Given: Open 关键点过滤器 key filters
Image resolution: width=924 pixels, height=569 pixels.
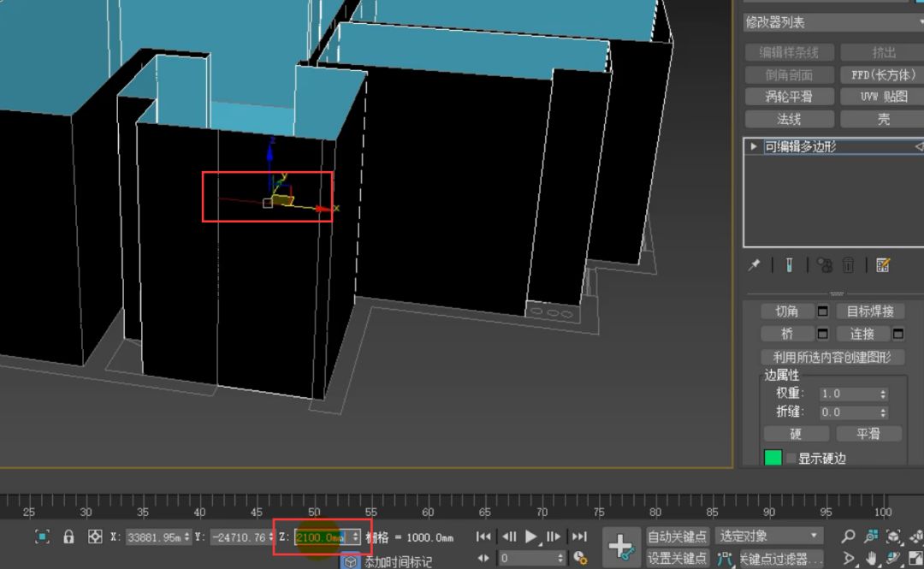Looking at the screenshot, I should [781, 559].
